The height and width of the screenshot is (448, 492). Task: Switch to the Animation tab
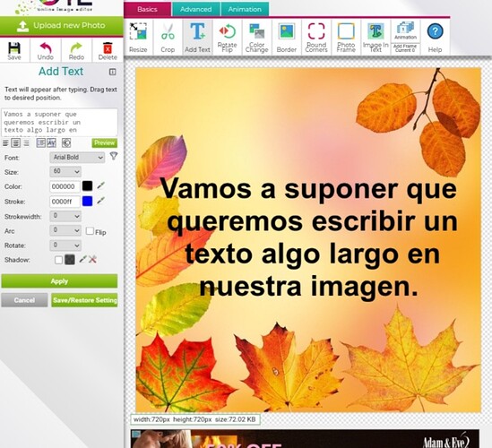(x=245, y=9)
